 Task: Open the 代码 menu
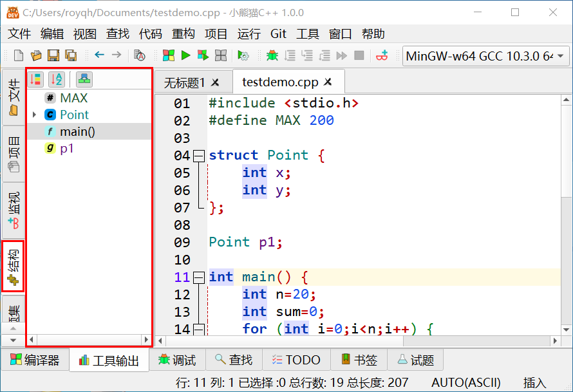pyautogui.click(x=151, y=34)
